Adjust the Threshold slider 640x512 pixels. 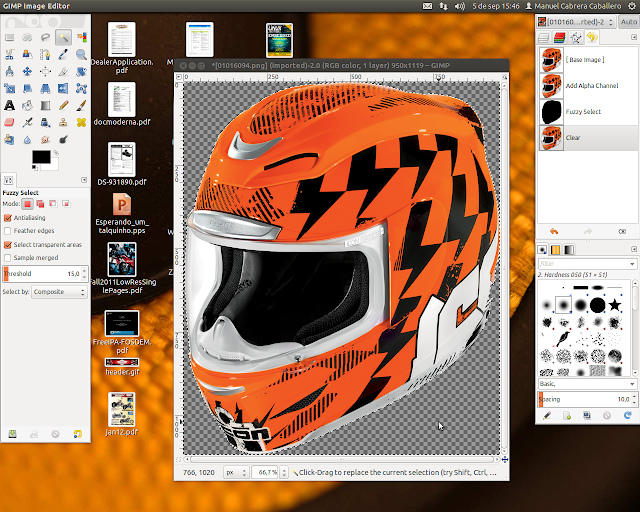pos(45,274)
